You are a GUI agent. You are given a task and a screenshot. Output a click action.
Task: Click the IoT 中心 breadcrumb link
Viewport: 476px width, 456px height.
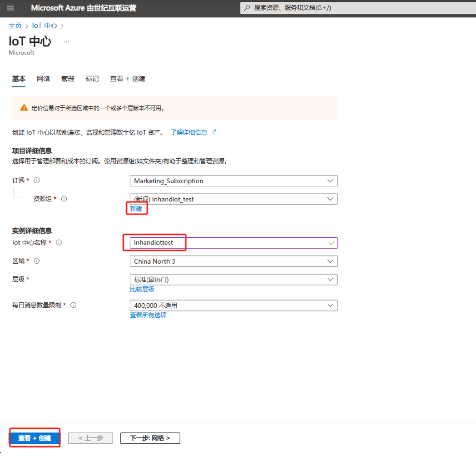tap(45, 25)
